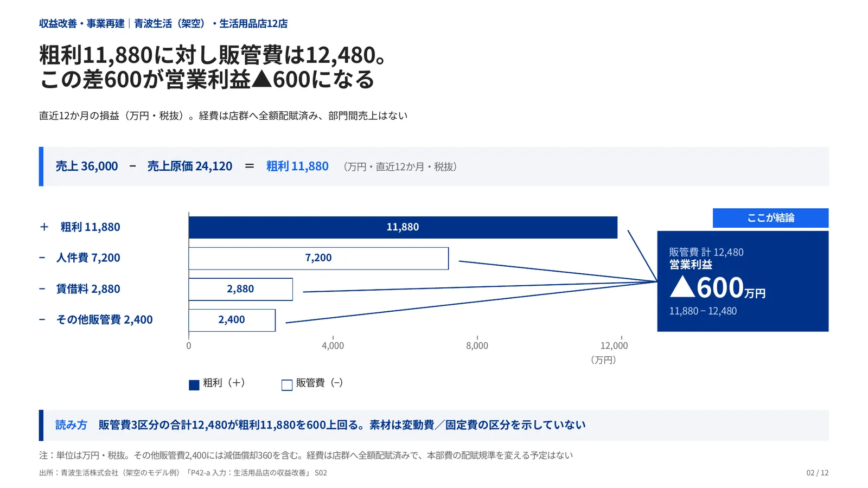Image resolution: width=868 pixels, height=488 pixels.
Task: Click the − 賃借料 2,880 row label
Action: point(80,289)
